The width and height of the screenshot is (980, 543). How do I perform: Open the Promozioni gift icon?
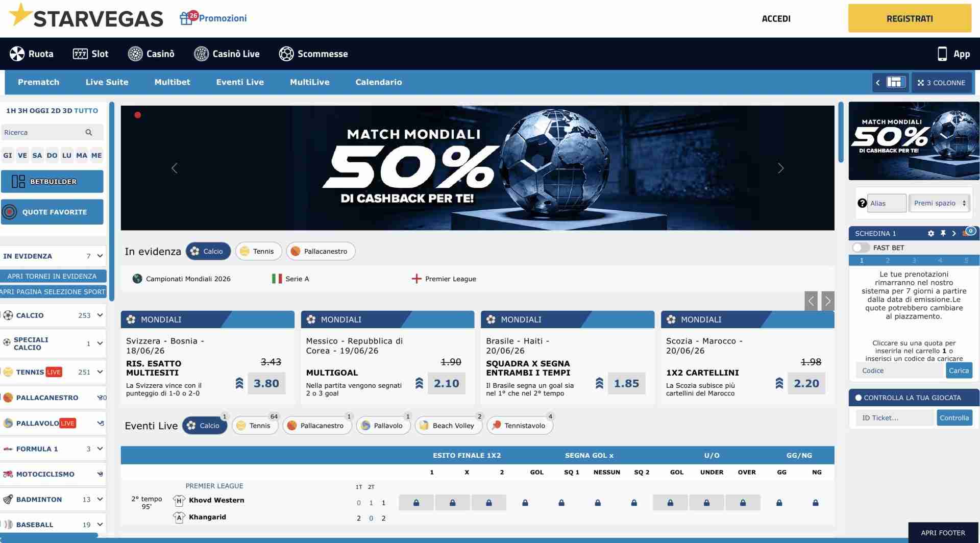[186, 18]
